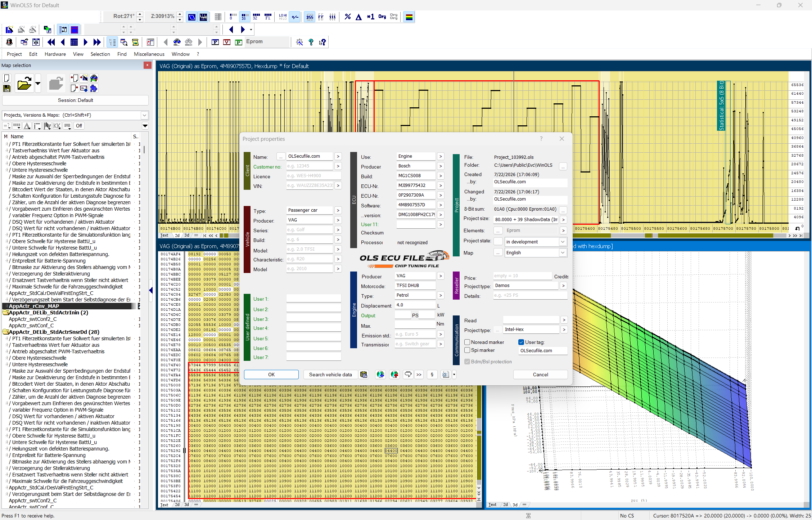812x520 pixels.
Task: Open the Selection menu
Action: click(x=100, y=54)
